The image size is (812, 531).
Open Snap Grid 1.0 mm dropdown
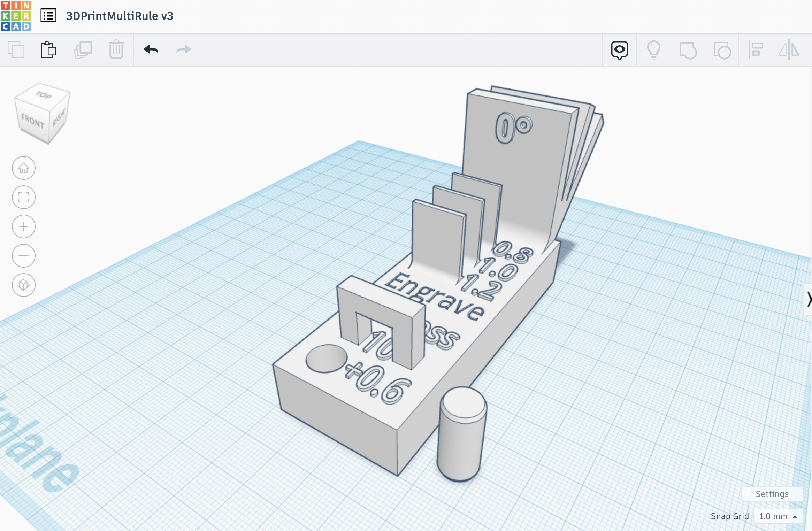(778, 516)
